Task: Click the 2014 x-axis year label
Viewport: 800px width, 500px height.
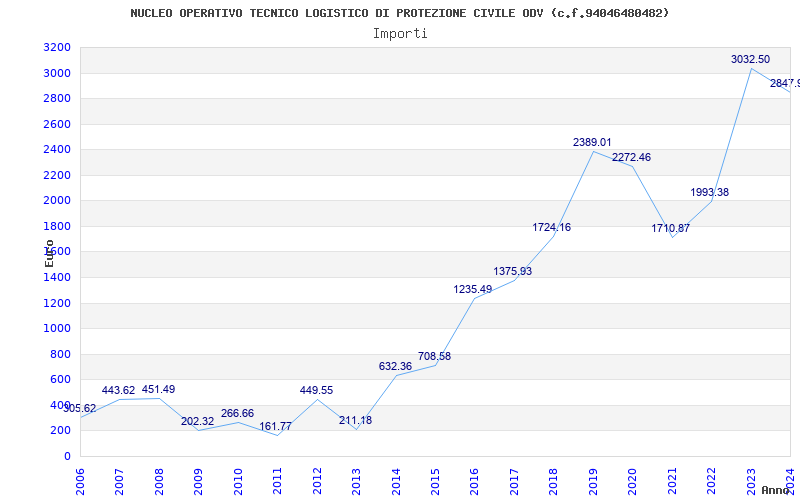Action: 396,482
